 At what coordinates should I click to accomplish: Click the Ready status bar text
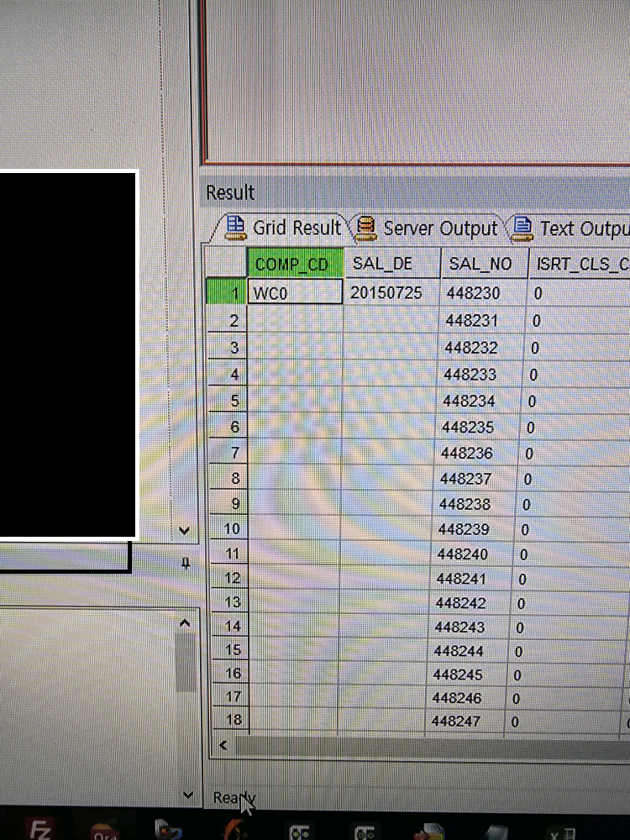tap(234, 798)
